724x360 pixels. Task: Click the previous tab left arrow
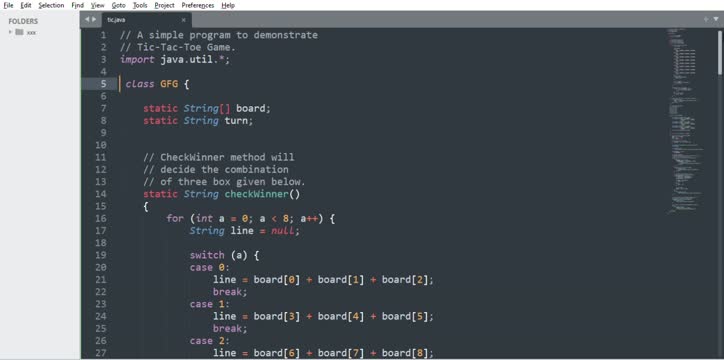click(87, 19)
